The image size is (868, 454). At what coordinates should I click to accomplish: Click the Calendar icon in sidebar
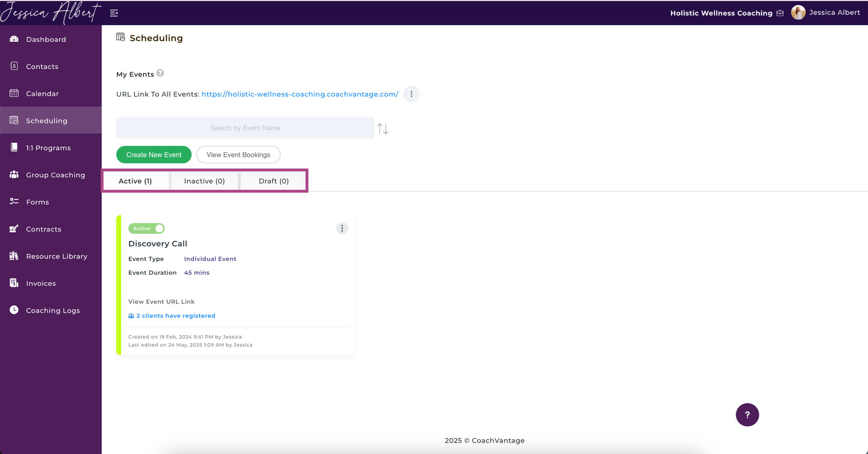tap(14, 93)
